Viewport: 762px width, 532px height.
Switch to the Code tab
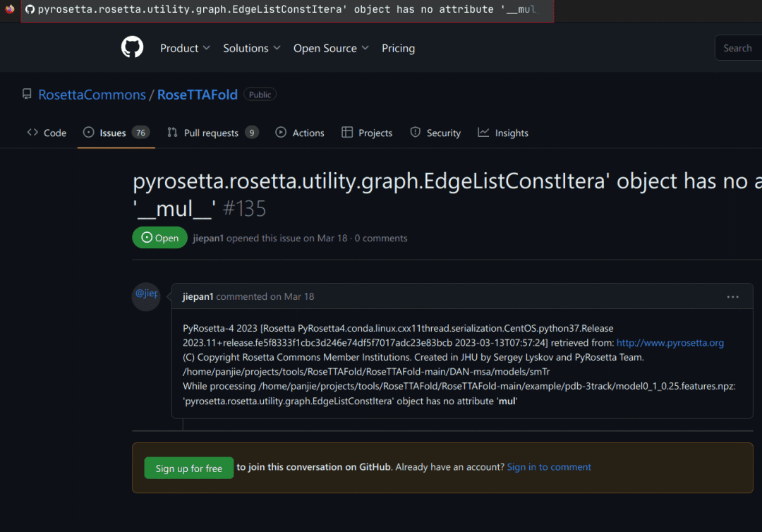click(47, 133)
